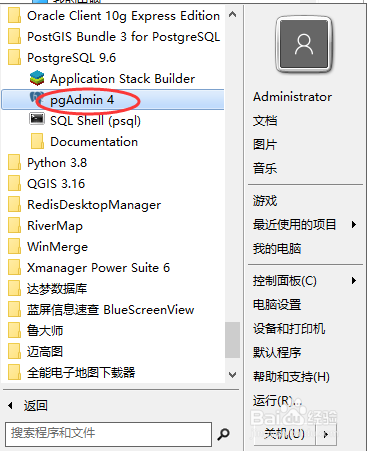367x451 pixels.
Task: Expand the 控制面板(C) submenu arrow
Action: 354,281
